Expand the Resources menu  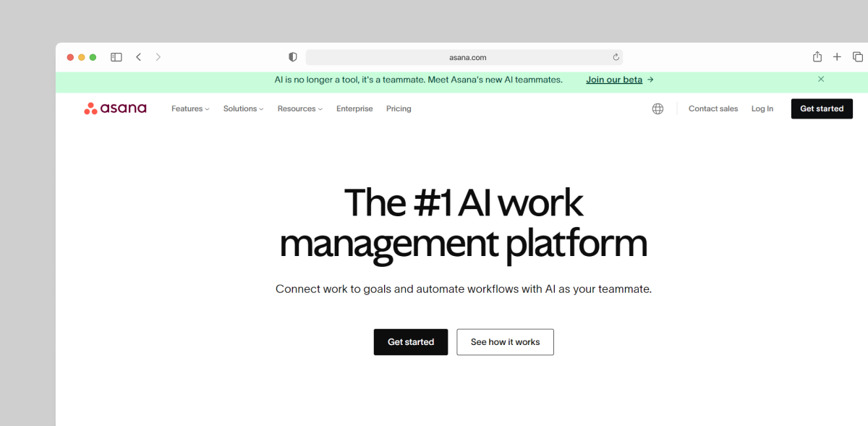tap(300, 108)
